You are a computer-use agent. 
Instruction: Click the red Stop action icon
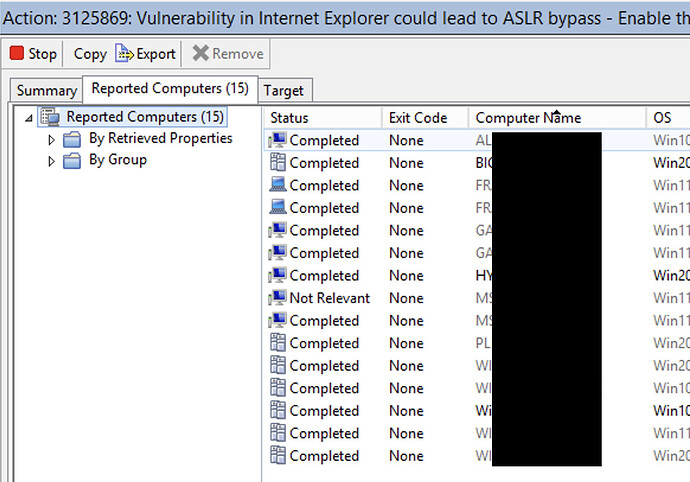(17, 54)
